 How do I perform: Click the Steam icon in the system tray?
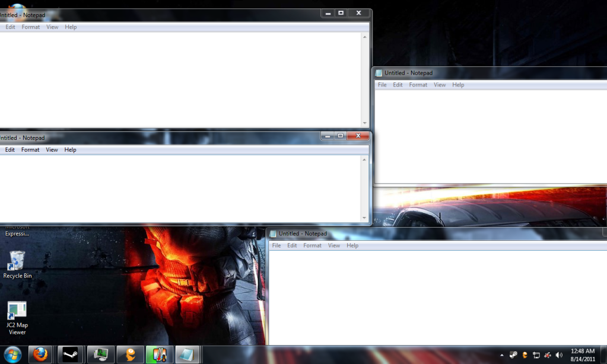[513, 355]
